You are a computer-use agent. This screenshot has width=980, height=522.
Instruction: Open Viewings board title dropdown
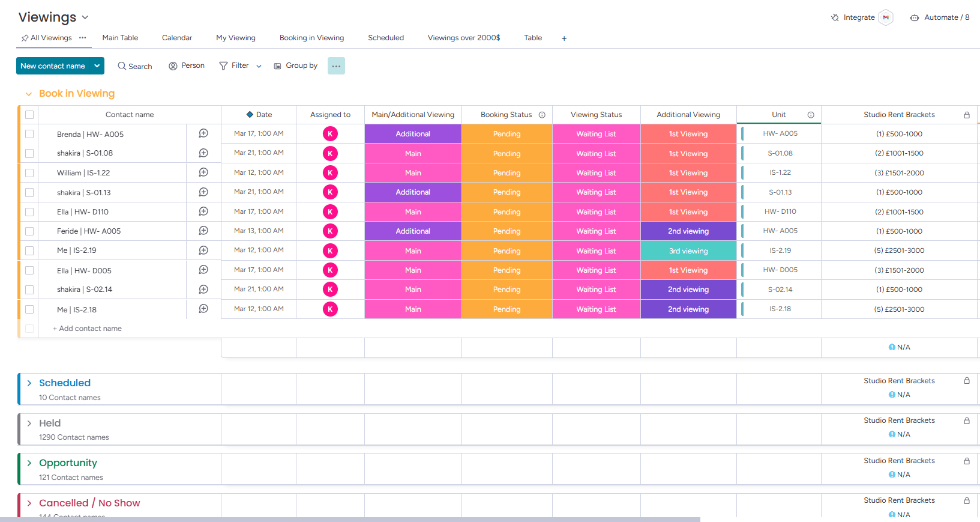pos(85,17)
